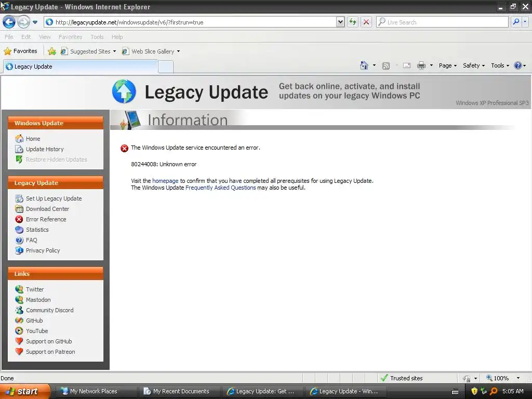Open the search provider options dropdown
Screen dimensions: 532x399
pyautogui.click(x=525, y=22)
